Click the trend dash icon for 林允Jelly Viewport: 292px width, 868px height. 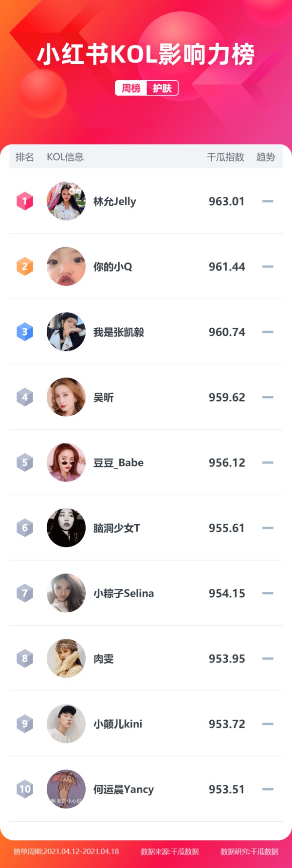[x=268, y=201]
